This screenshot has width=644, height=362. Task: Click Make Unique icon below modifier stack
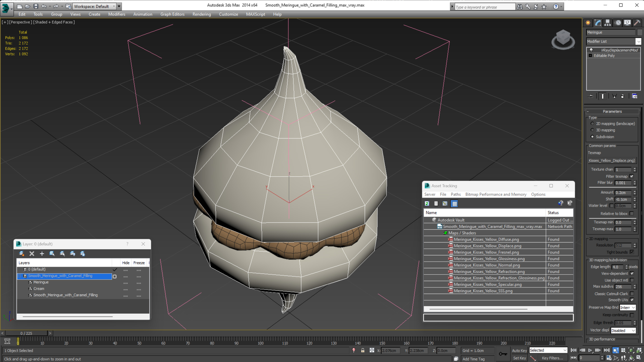(614, 96)
